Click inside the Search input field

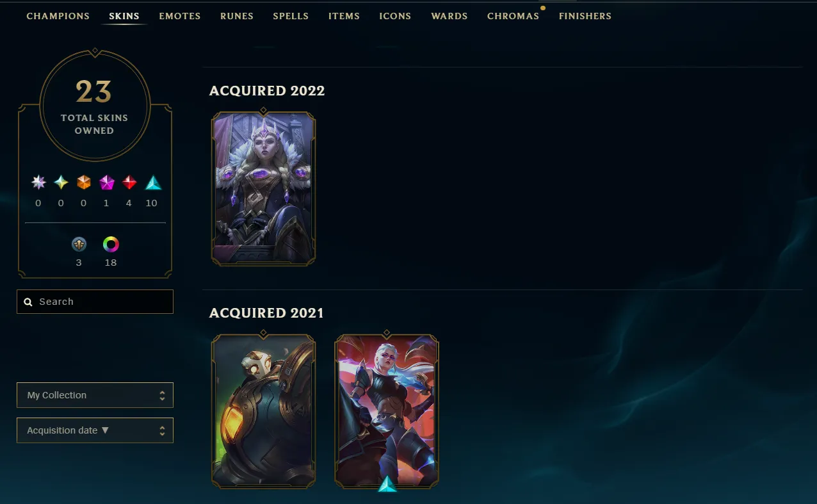95,302
